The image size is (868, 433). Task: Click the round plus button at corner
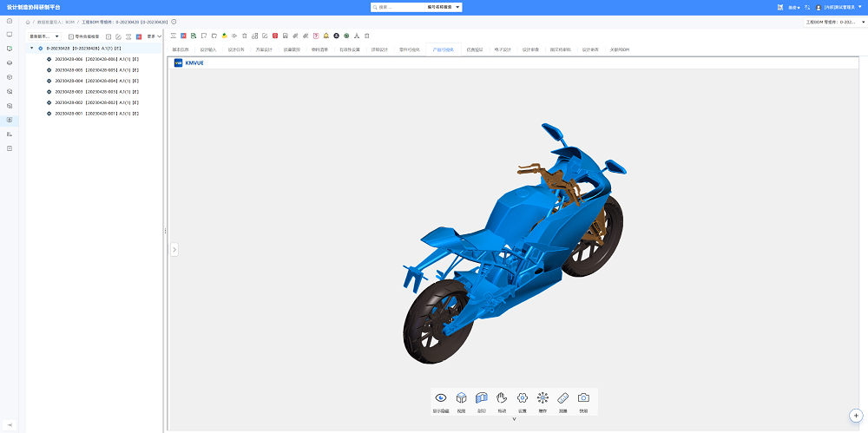point(857,416)
